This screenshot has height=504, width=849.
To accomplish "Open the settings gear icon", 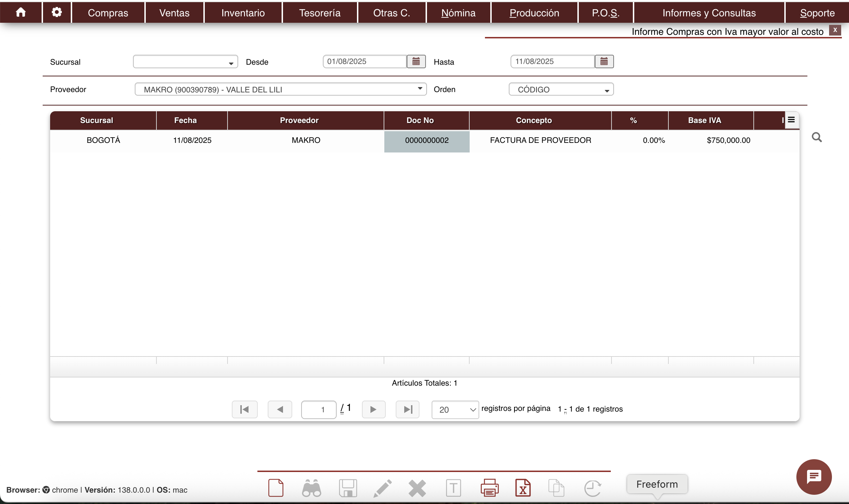I will (57, 12).
